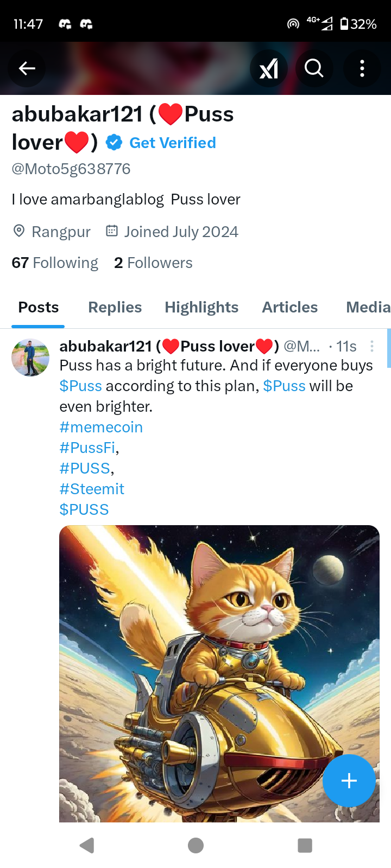
Task: Open the Highlights tab
Action: pyautogui.click(x=201, y=307)
